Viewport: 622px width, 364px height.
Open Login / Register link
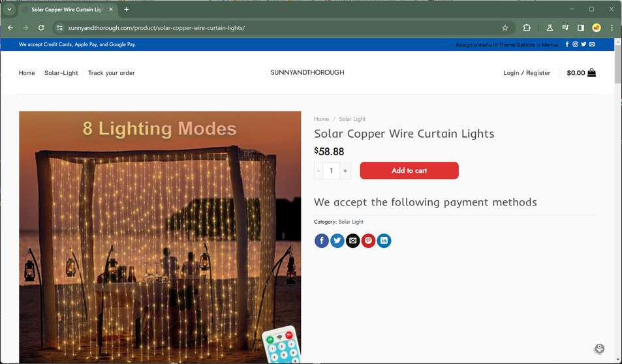[x=527, y=73]
